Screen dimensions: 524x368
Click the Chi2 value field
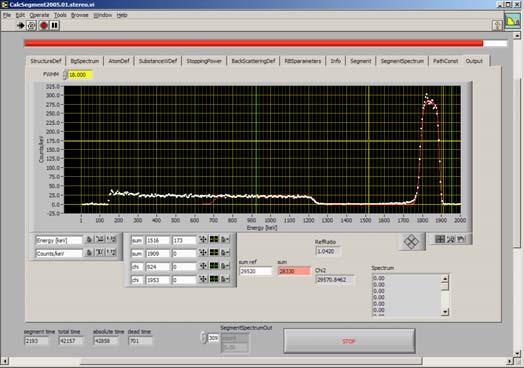pos(334,279)
